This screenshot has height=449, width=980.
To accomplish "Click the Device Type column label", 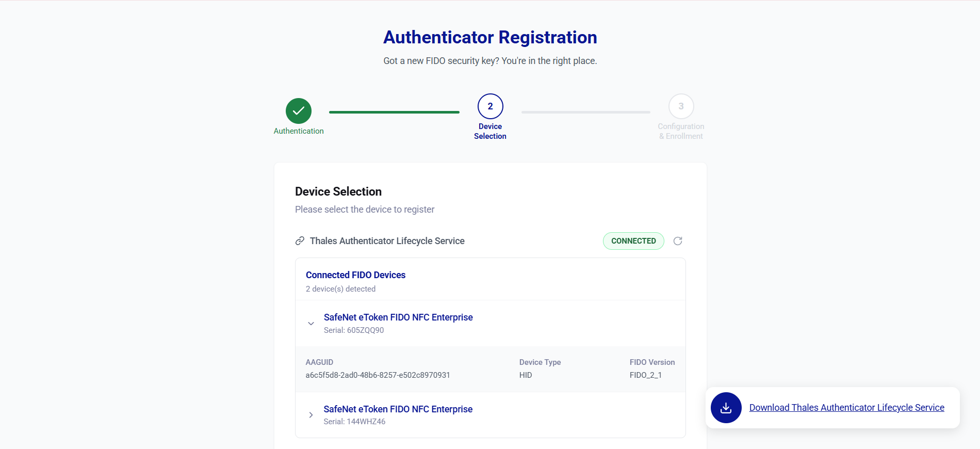I will [x=540, y=362].
